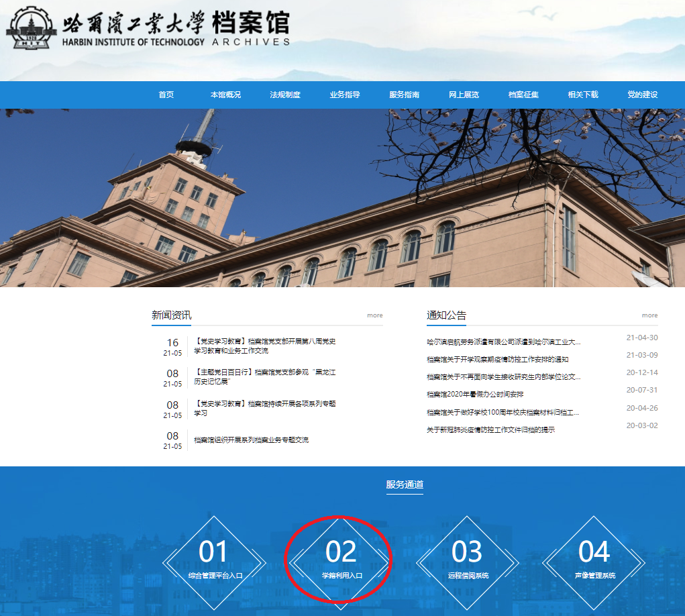The height and width of the screenshot is (616, 685).
Task: Click the 哈爾濱工業大學 档案馆 header title
Action: coord(176,28)
